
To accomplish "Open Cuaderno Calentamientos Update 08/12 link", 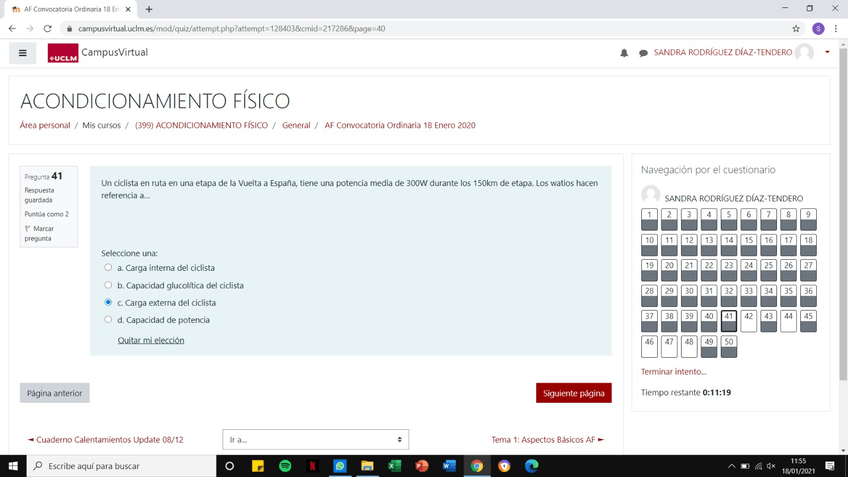I will tap(105, 440).
